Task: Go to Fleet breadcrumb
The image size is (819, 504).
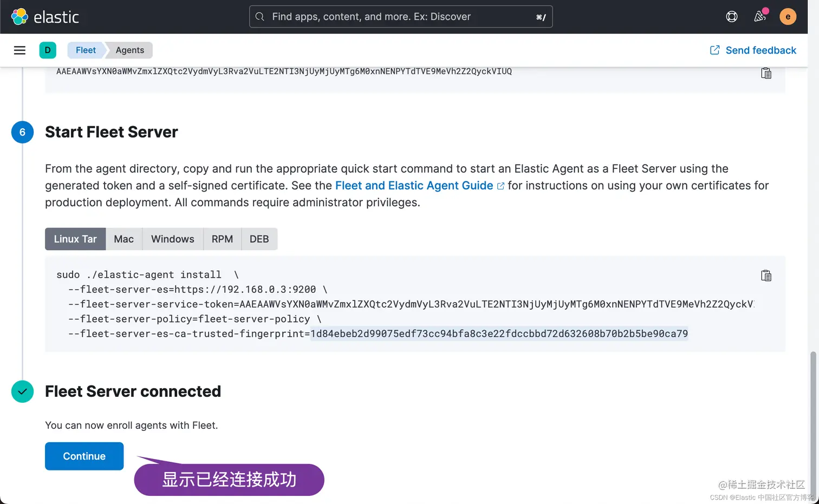Action: 86,50
